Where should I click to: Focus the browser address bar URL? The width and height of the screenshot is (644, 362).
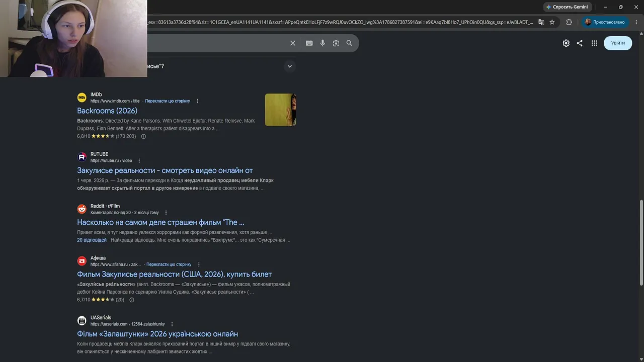tap(340, 22)
